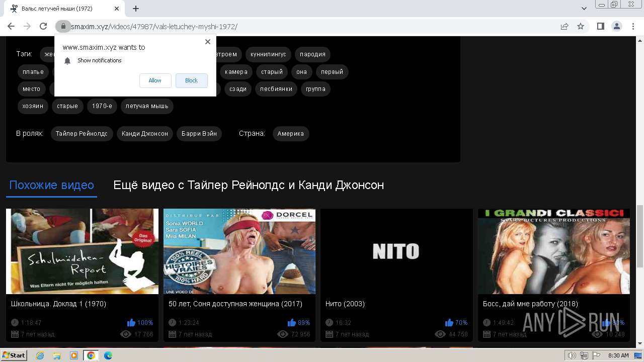Open File Explorer from taskbar
Viewport: 644px width, 362px height.
57,355
